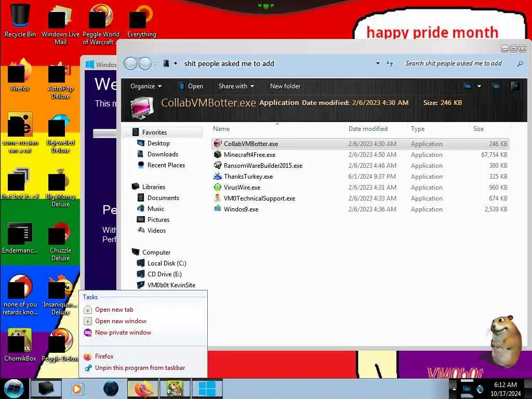Open change view options dropdown arrow
The image size is (532, 399).
coord(479,86)
